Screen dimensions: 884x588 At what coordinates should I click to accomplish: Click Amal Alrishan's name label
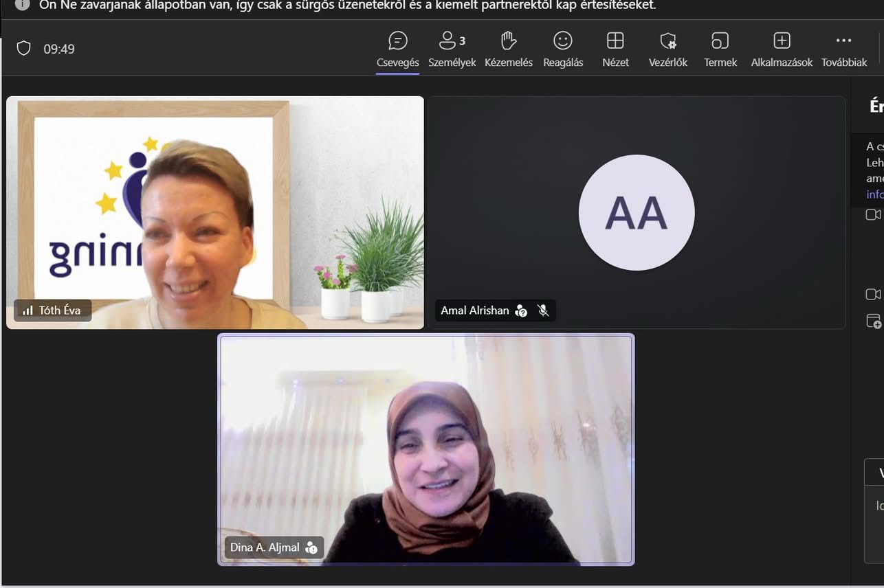coord(474,310)
